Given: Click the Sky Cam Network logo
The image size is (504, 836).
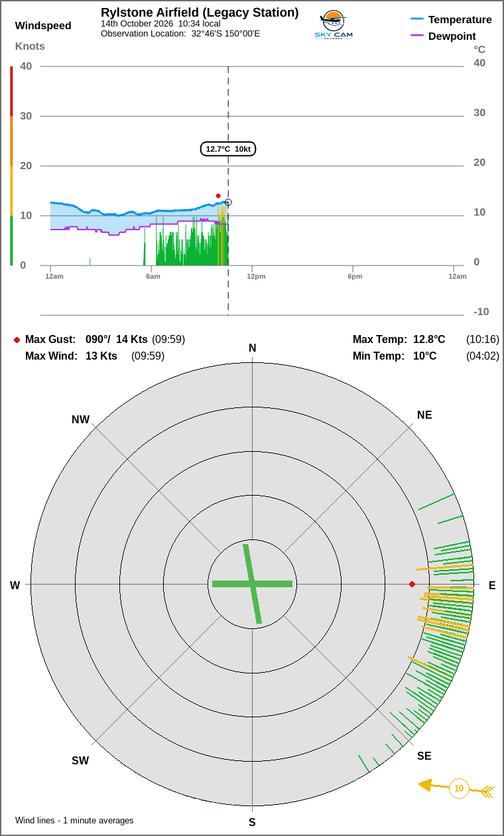Looking at the screenshot, I should [x=334, y=25].
